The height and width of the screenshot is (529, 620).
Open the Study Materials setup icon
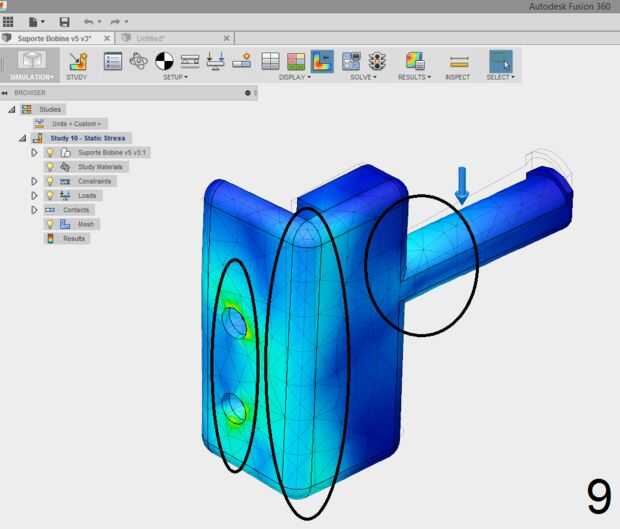113,61
